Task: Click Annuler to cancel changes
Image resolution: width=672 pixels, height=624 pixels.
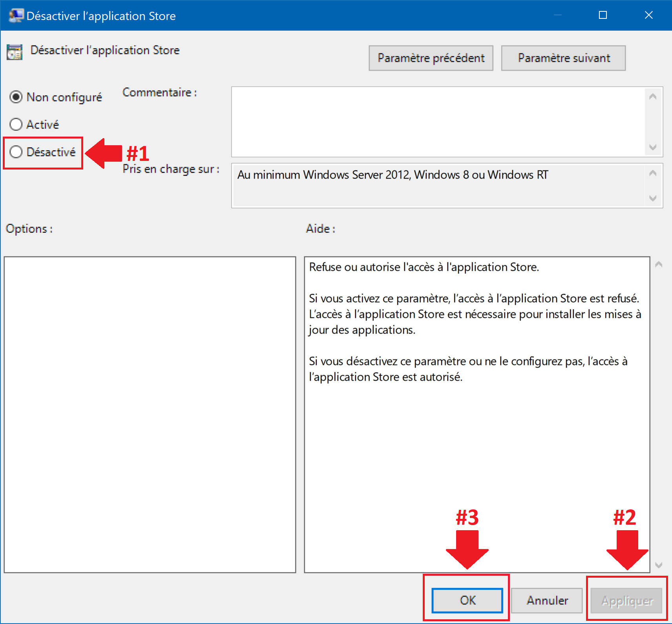Action: [547, 600]
